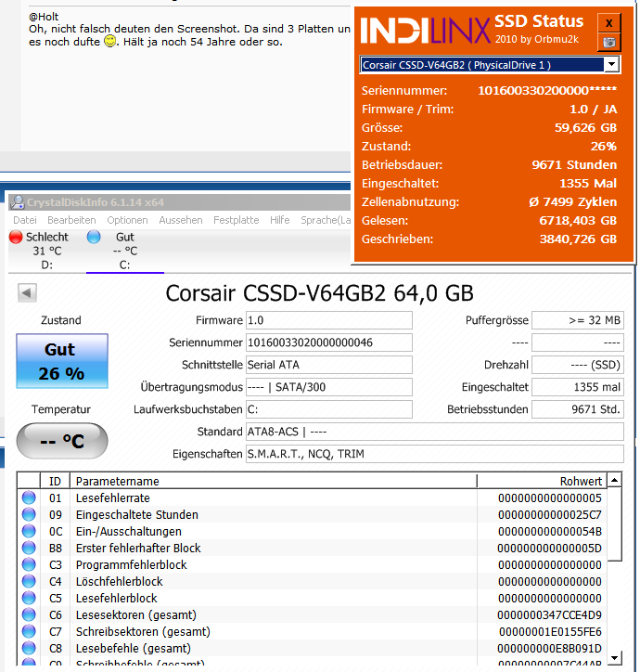Click the raw value 0000000347CCE4D9
This screenshot has width=640, height=672.
coord(550,615)
